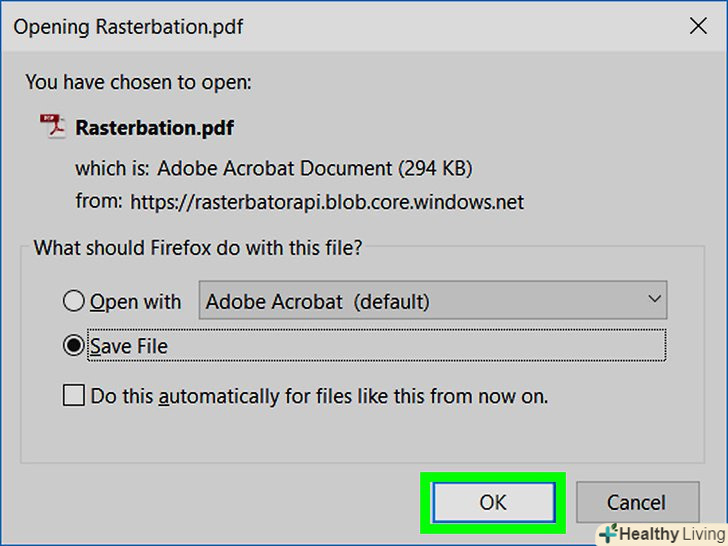728x546 pixels.
Task: Select the Open with radio button
Action: pos(74,301)
